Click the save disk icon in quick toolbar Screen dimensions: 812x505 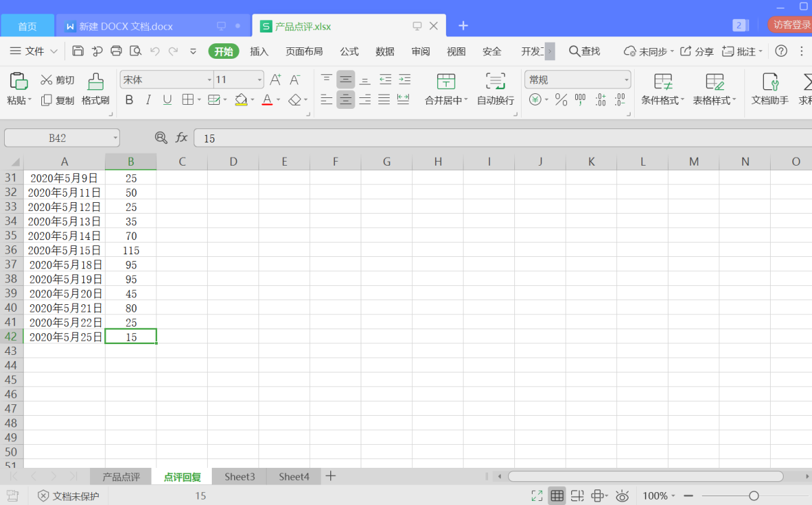pyautogui.click(x=78, y=51)
